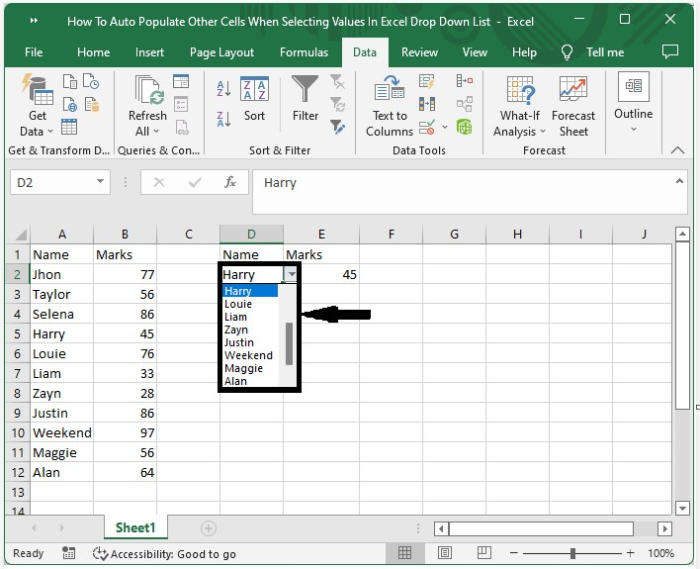
Task: Click the Forecast Sheet button
Action: point(573,106)
